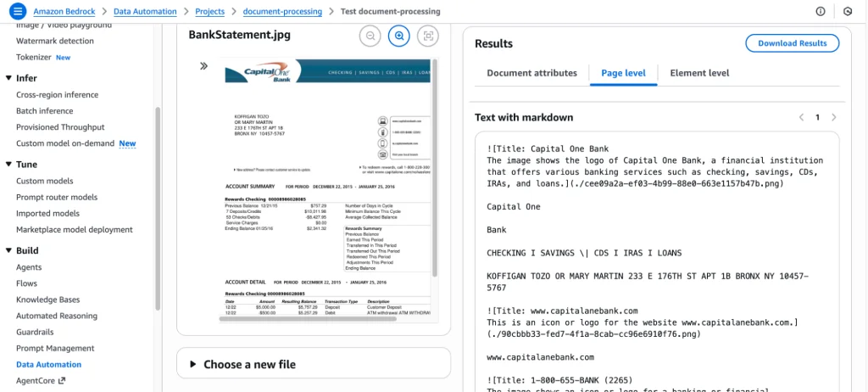This screenshot has height=392, width=868.
Task: Open Guardrails page
Action: click(35, 332)
